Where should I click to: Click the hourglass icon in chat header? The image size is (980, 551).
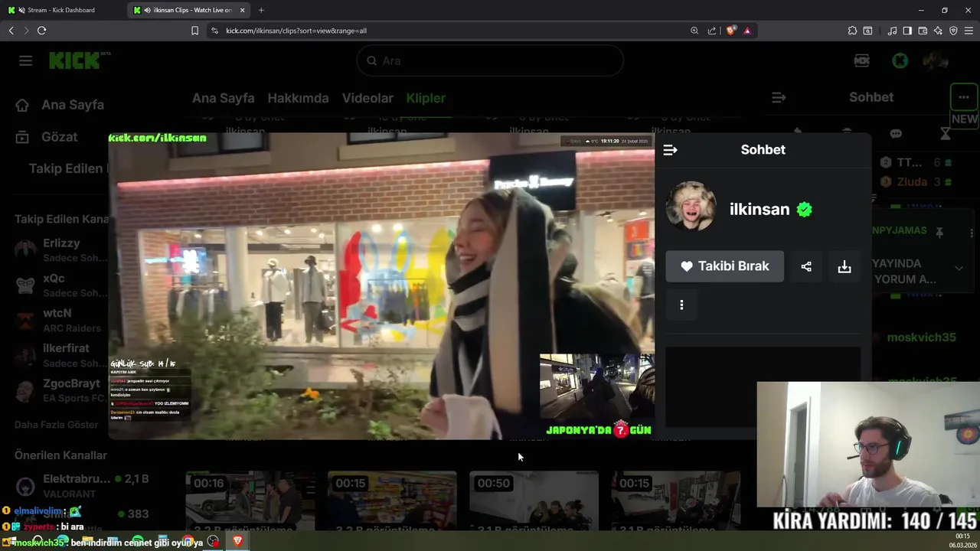[945, 134]
